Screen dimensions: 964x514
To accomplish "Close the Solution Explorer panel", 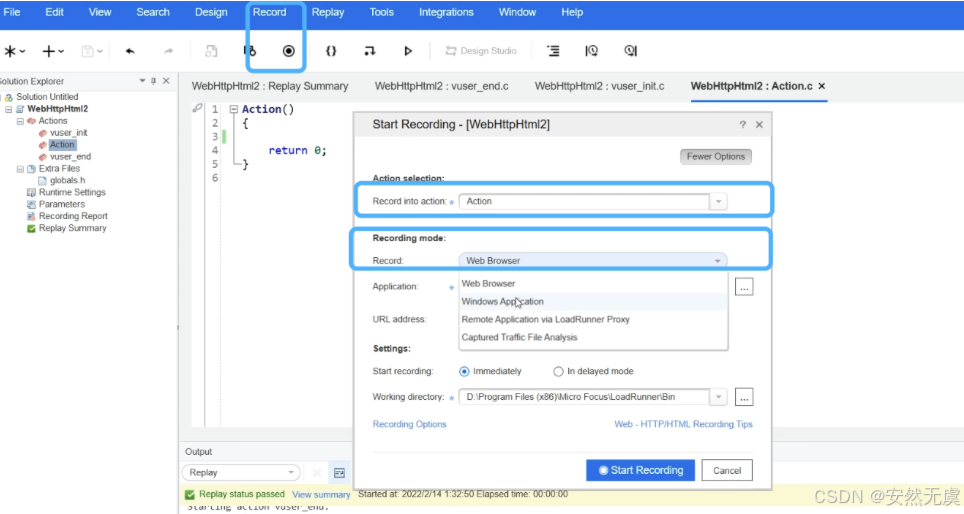I will pyautogui.click(x=166, y=81).
